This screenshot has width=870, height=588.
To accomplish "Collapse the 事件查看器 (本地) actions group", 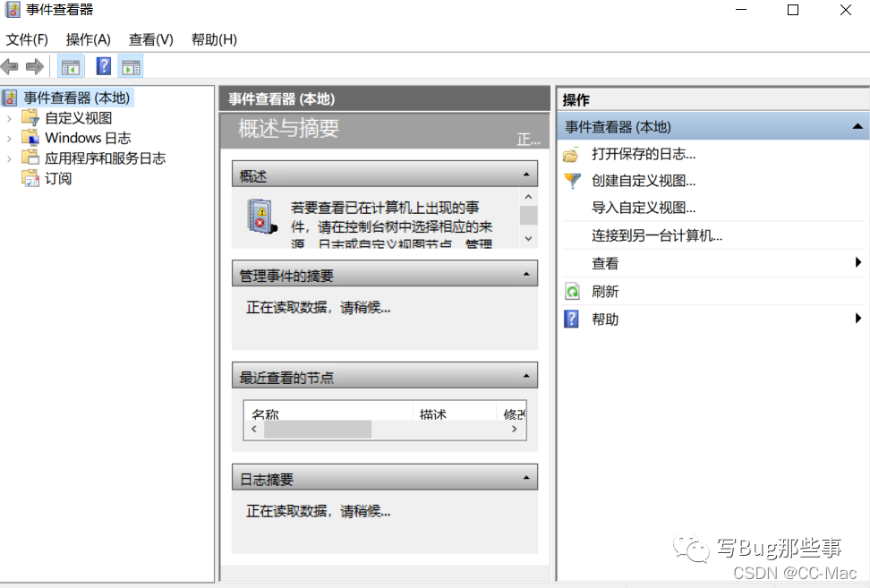I will [857, 126].
